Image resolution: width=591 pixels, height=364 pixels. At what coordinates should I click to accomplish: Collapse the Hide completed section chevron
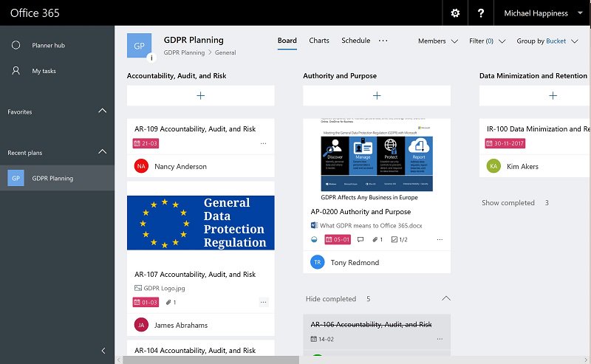click(446, 299)
